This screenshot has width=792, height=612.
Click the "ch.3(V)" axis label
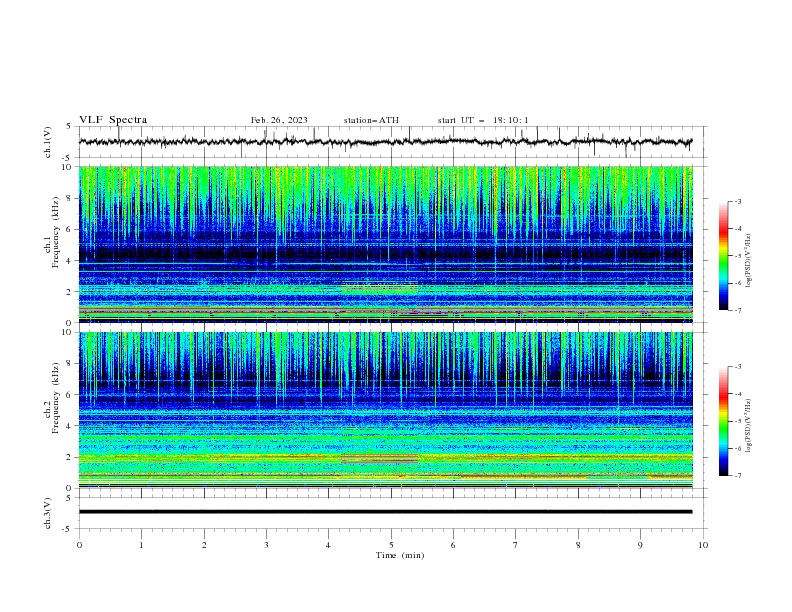(48, 513)
